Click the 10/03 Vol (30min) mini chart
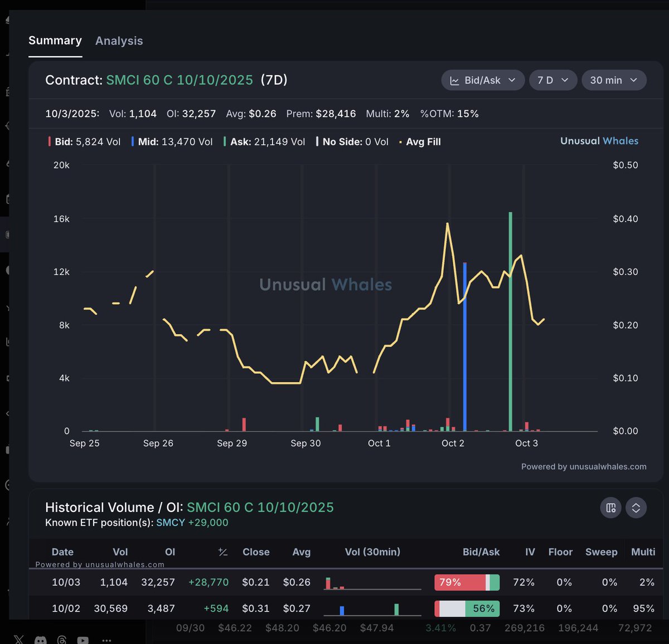The image size is (669, 644). pyautogui.click(x=372, y=583)
